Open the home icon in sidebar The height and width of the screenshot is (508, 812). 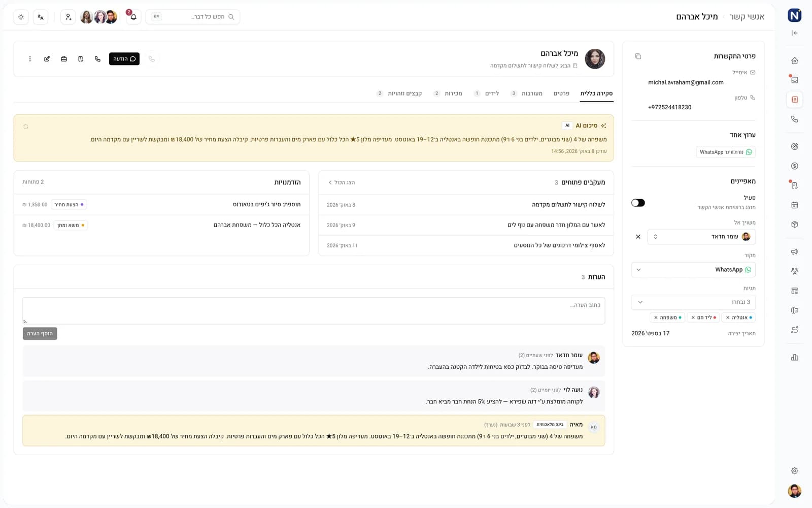(795, 60)
